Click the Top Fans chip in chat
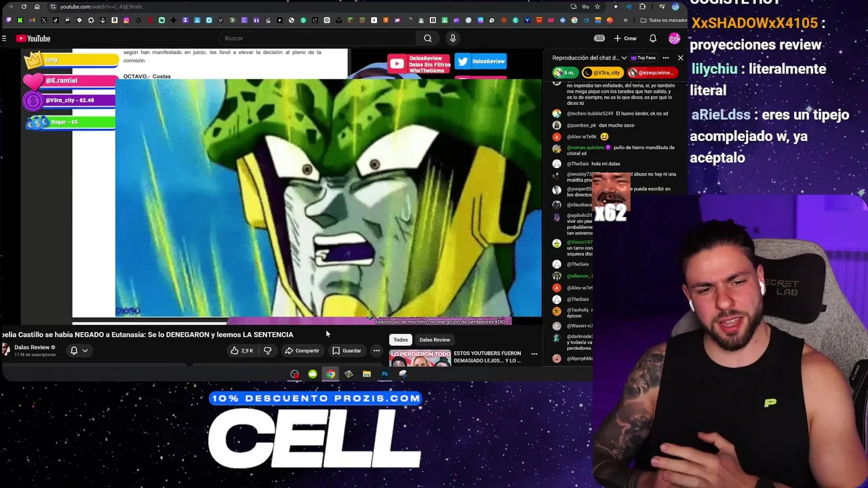The image size is (868, 488). click(643, 58)
